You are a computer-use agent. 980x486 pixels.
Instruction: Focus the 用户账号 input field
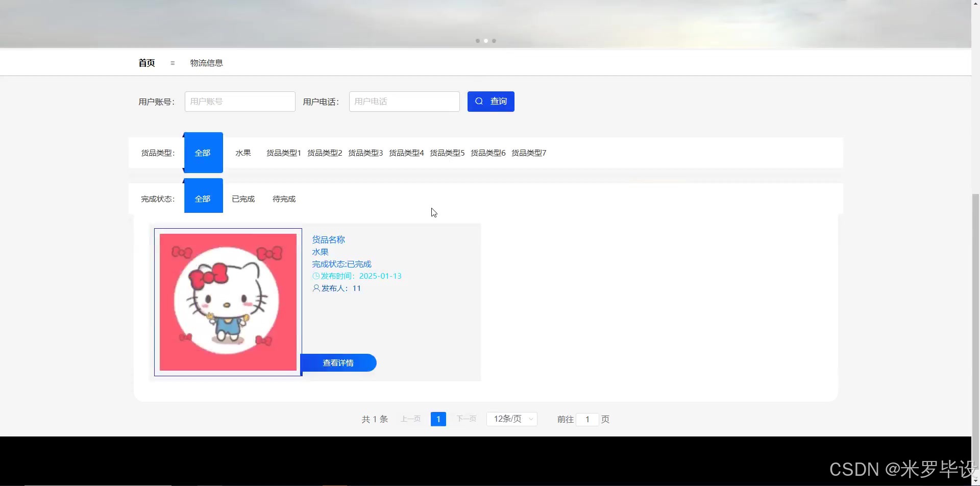pos(240,102)
